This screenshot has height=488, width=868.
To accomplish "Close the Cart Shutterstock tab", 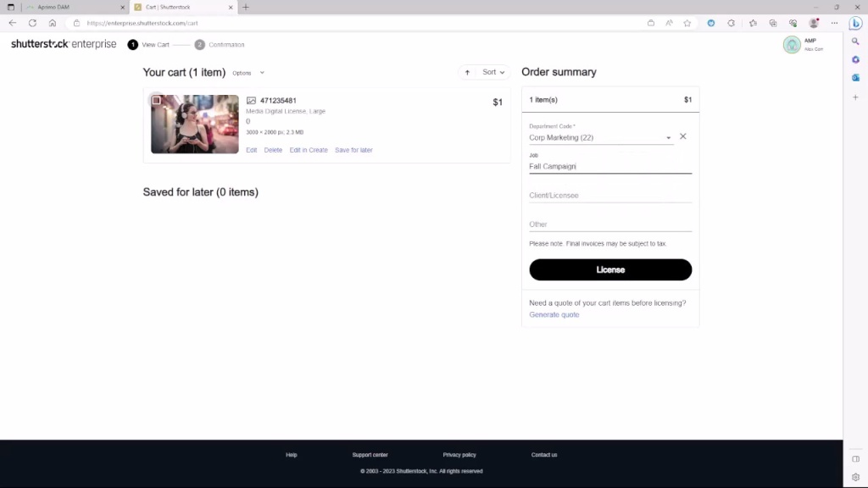I will 231,7.
